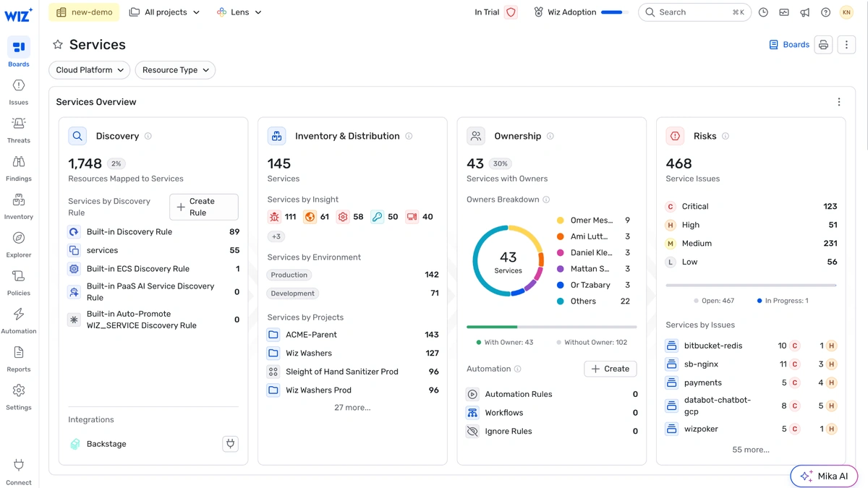
Task: Open the Reports sidebar section
Action: 19,359
